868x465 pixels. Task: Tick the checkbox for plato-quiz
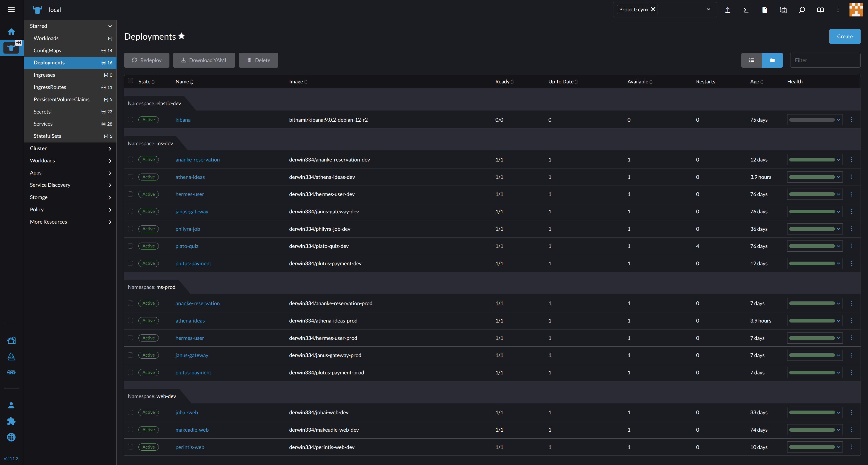[x=130, y=246]
